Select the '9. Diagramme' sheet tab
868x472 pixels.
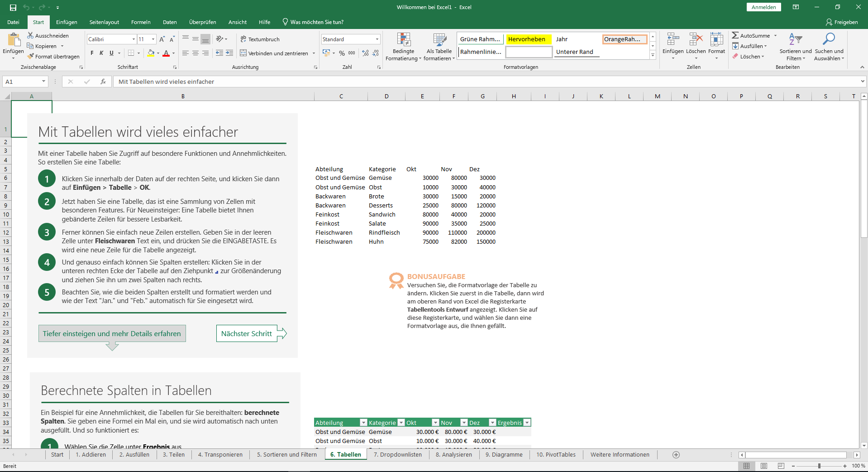click(x=504, y=454)
